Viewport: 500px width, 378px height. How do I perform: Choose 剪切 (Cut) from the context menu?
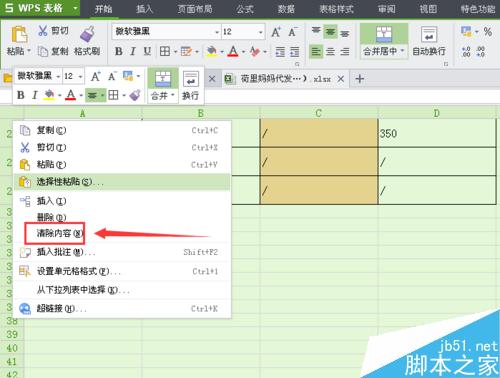tap(122, 147)
